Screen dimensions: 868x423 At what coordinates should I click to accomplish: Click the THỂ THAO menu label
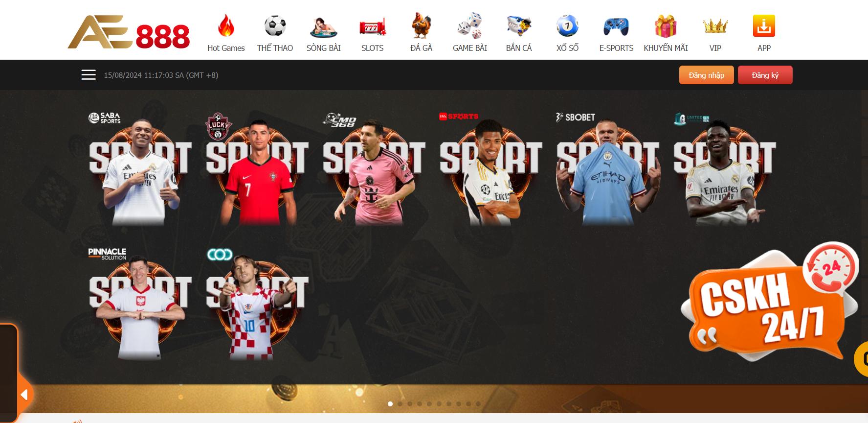coord(275,48)
